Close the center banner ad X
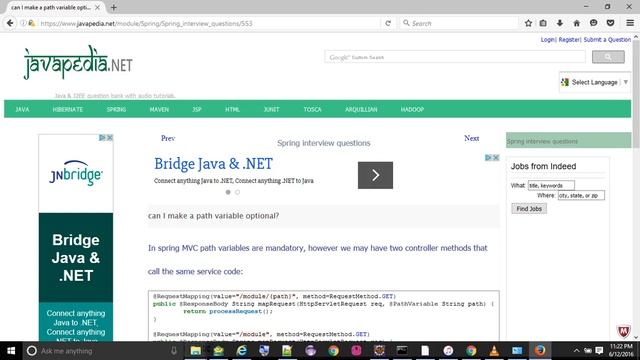The width and height of the screenshot is (640, 360). point(496,158)
